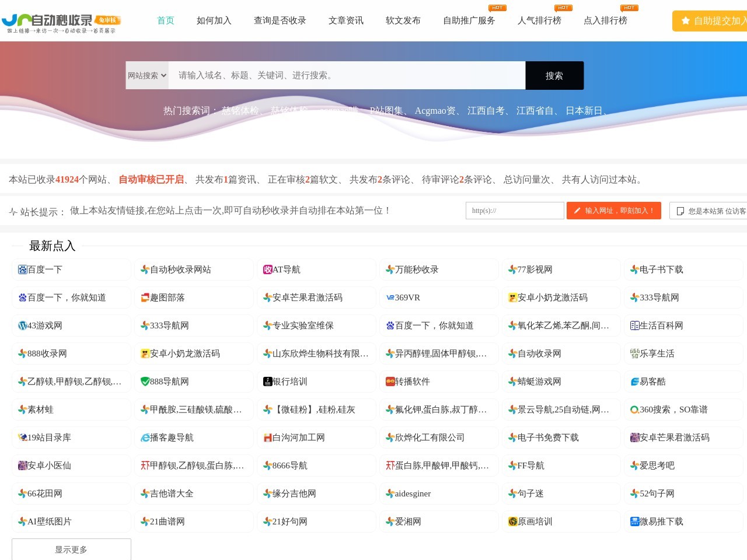Click the VR icon beside 369VR
This screenshot has height=560, width=747.
point(390,297)
